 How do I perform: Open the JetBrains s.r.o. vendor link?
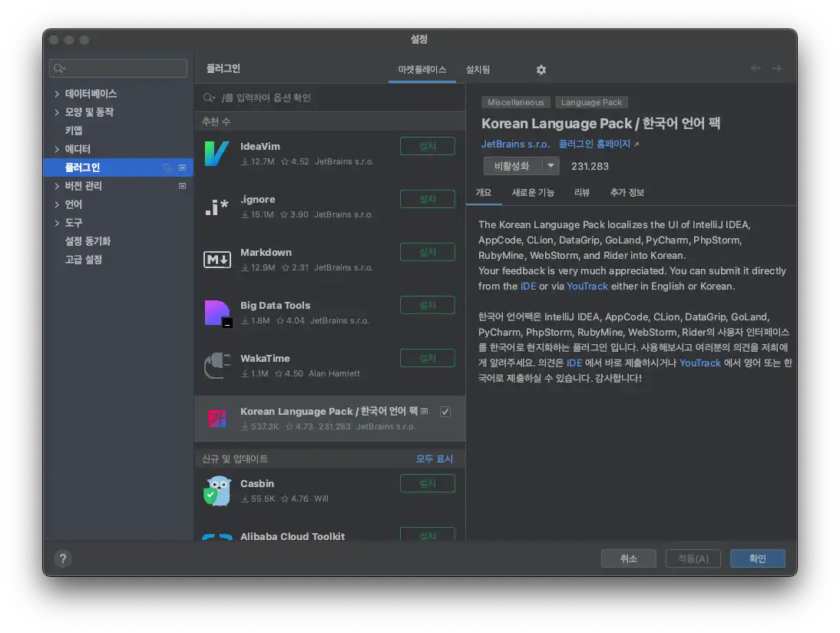pos(515,144)
